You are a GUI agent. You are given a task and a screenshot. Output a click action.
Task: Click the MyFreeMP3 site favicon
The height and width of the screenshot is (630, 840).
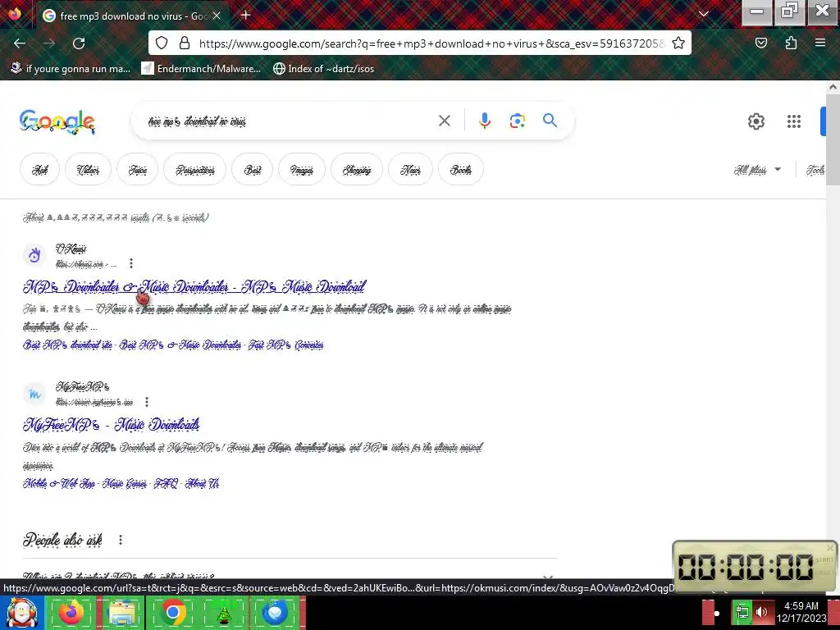click(x=34, y=395)
